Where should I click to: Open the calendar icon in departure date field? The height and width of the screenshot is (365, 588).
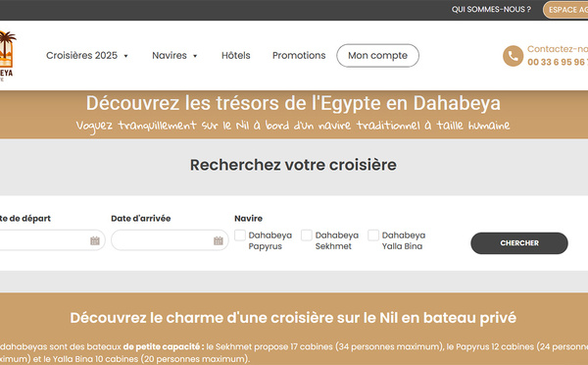95,240
